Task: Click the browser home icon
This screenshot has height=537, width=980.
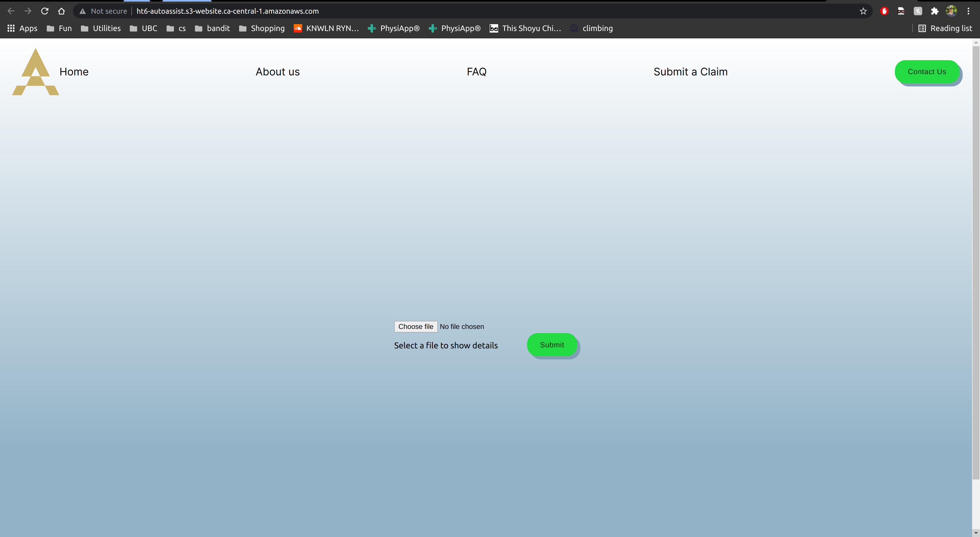Action: 61,11
